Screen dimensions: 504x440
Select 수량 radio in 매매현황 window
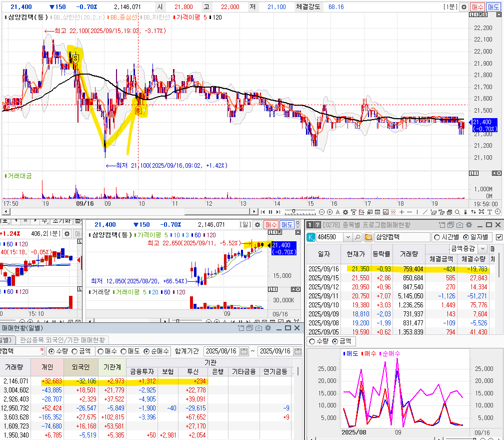(51, 351)
